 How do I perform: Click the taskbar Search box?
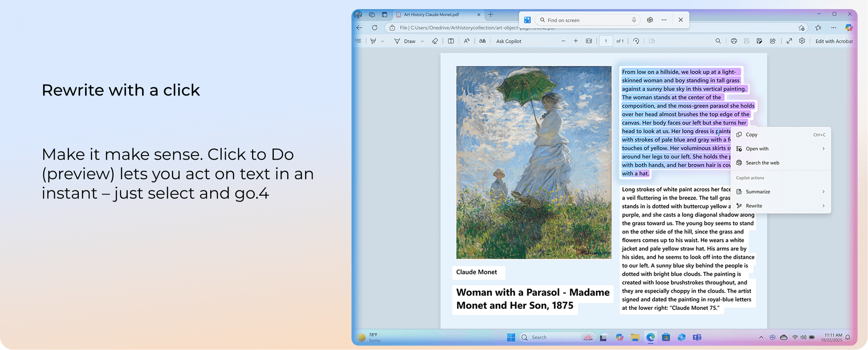coord(557,338)
